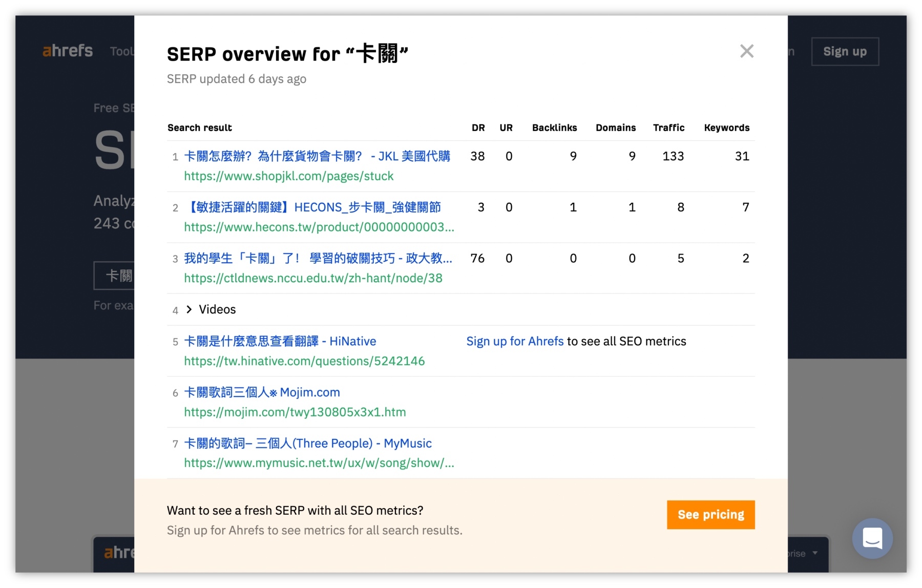Open the Sign up for Ahrefs link
The image size is (922, 588).
pyautogui.click(x=514, y=342)
